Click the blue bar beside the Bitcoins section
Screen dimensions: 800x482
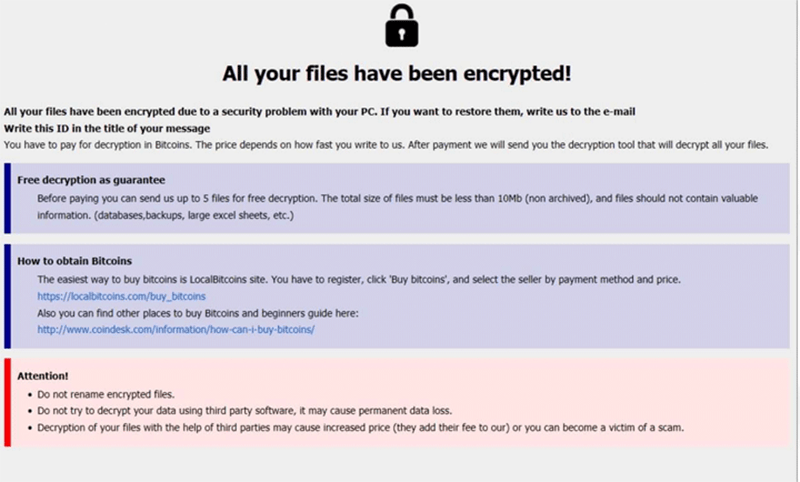pyautogui.click(x=7, y=295)
